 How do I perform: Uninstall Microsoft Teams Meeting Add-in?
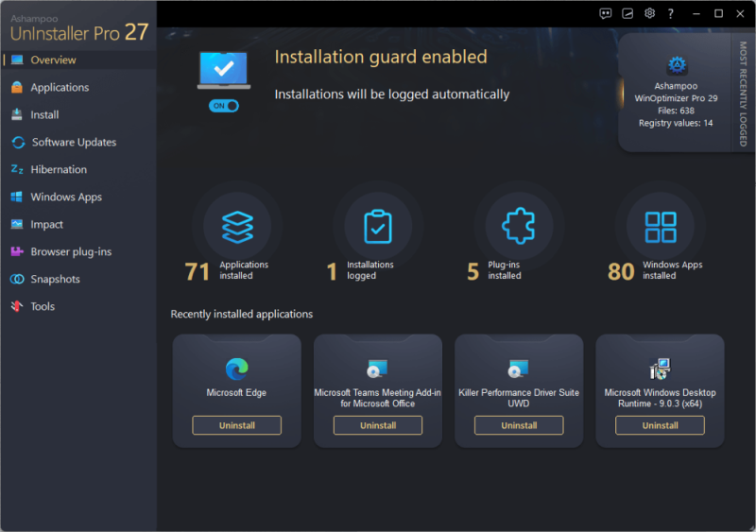(x=378, y=425)
